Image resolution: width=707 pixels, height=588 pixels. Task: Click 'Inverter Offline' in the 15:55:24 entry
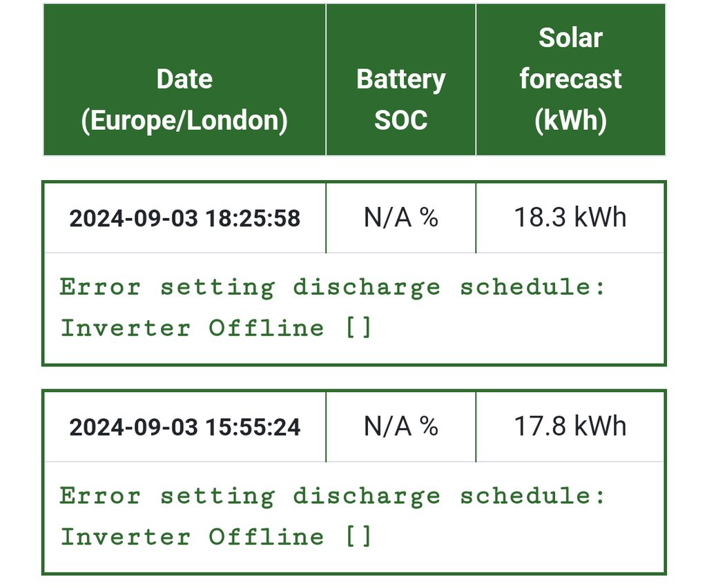pyautogui.click(x=192, y=536)
